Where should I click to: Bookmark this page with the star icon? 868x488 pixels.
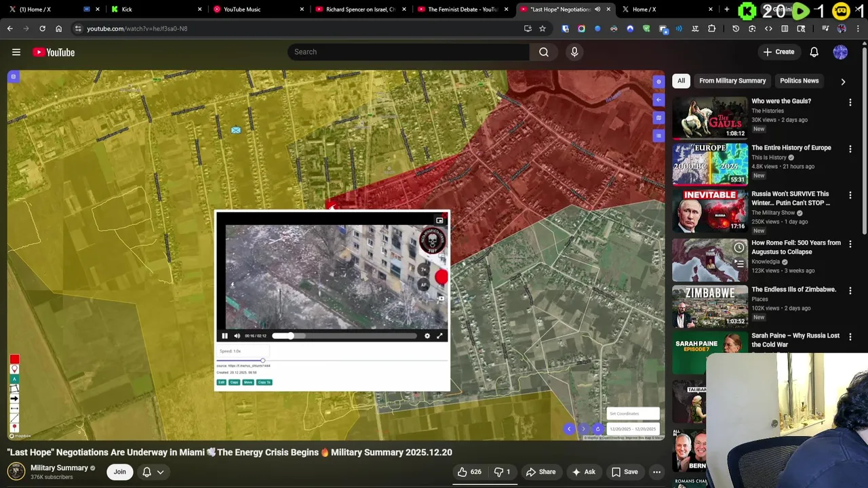pyautogui.click(x=542, y=28)
